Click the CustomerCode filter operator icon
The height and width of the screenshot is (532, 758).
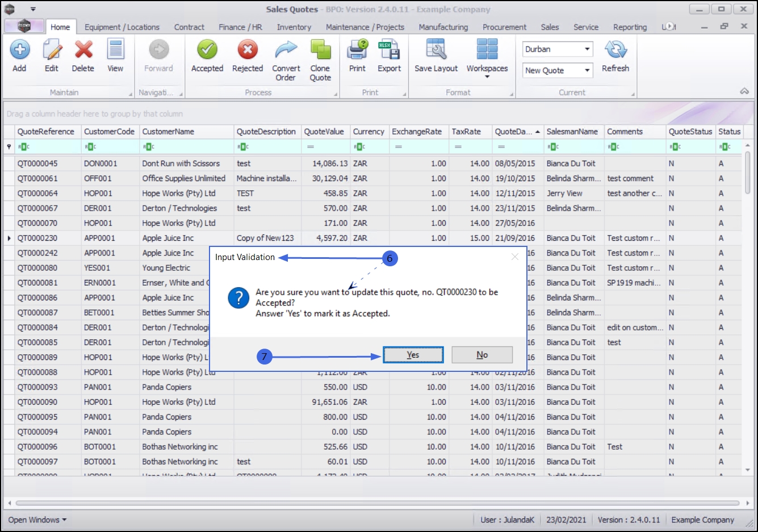[91, 147]
